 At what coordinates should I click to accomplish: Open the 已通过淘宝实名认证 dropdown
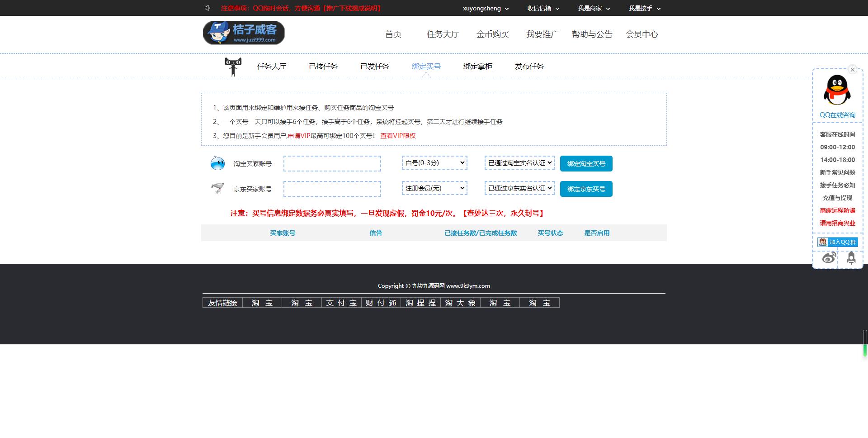tap(519, 162)
